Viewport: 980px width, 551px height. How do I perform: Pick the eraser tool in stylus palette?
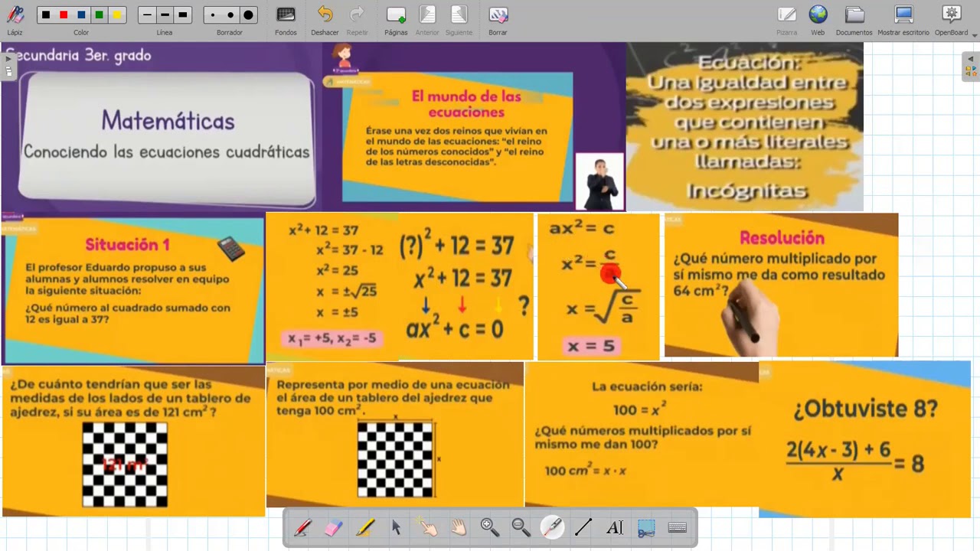[x=333, y=527]
